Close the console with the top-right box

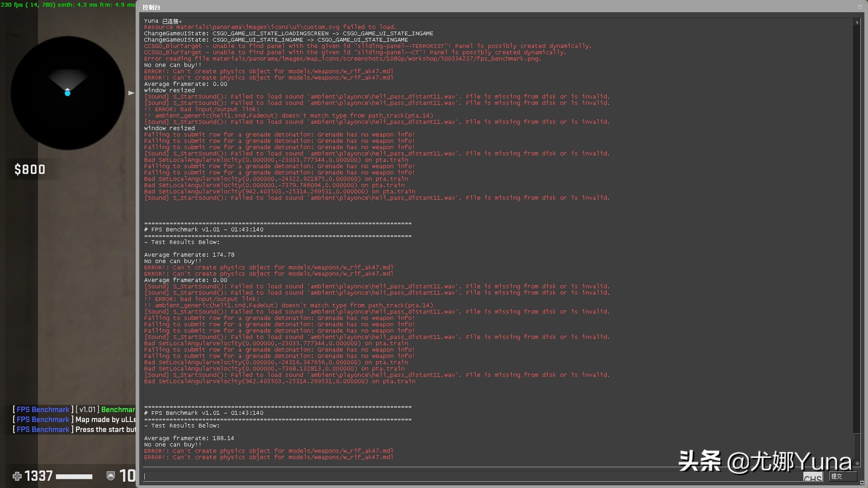coord(859,7)
